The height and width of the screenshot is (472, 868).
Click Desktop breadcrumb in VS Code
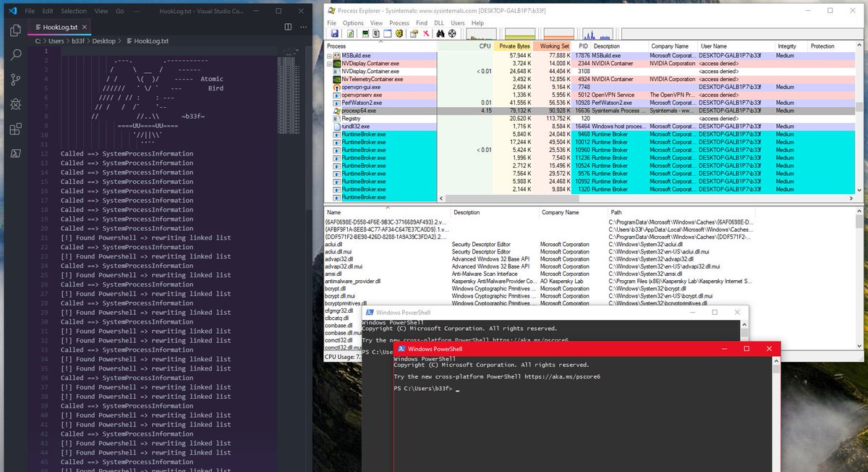tap(104, 41)
